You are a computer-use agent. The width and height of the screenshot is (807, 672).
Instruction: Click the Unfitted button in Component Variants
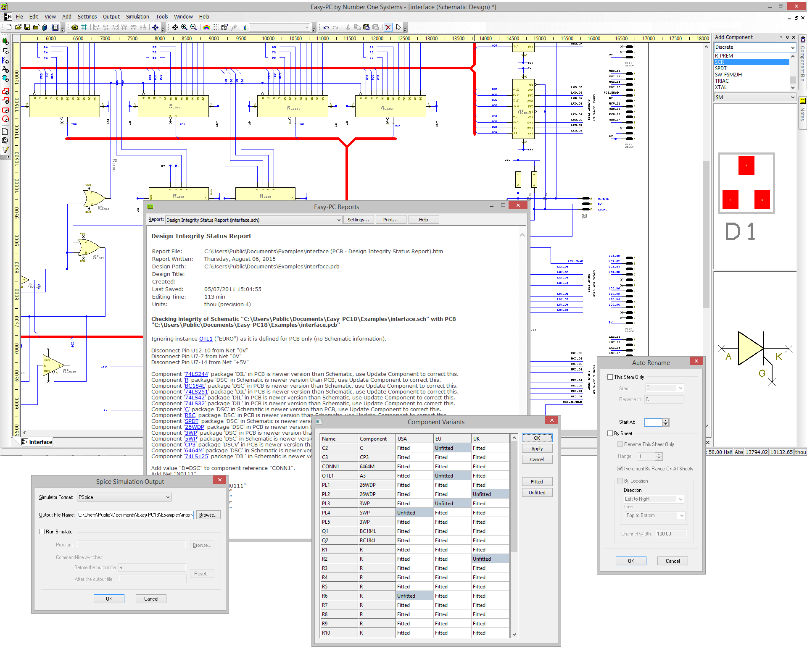(537, 493)
